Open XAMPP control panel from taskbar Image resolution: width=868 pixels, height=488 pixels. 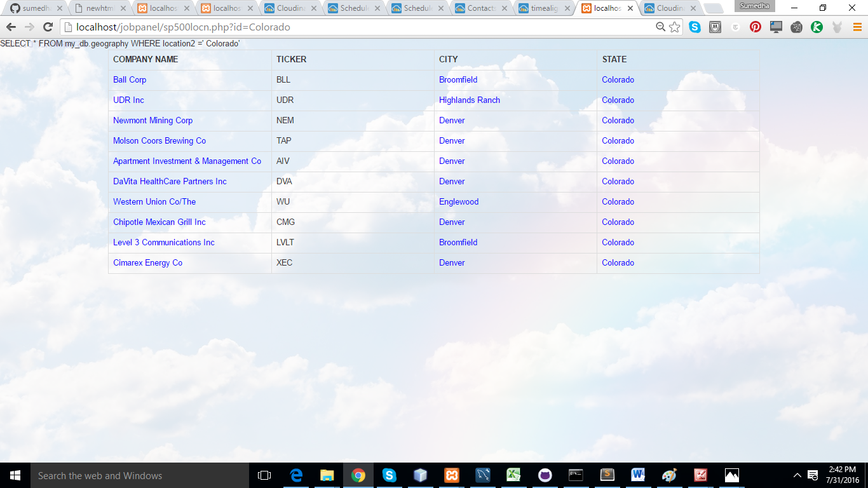tap(452, 475)
